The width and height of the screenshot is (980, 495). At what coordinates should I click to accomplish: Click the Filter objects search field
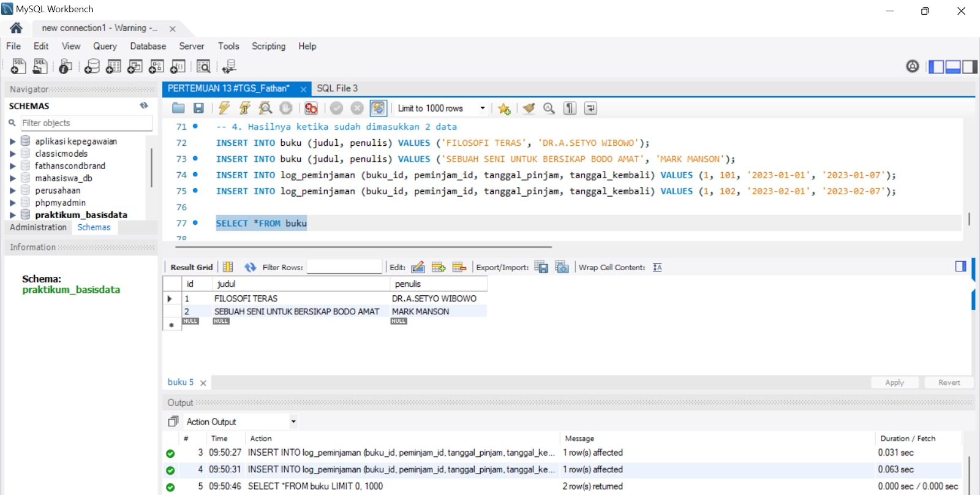point(86,123)
